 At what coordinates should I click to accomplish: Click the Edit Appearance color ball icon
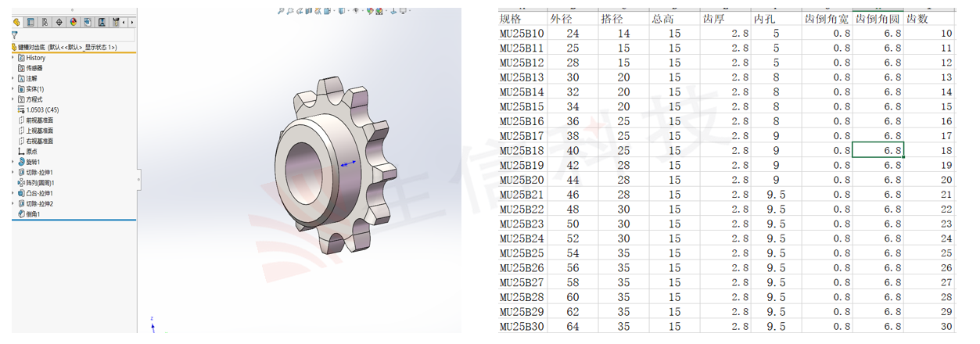tap(370, 11)
